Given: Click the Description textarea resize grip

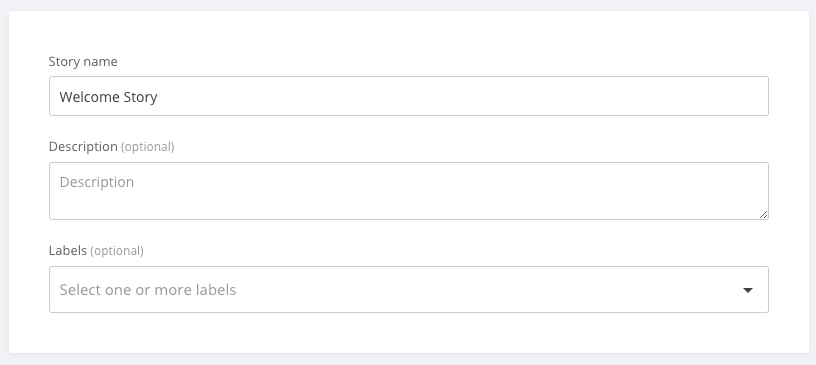Looking at the screenshot, I should click(763, 214).
